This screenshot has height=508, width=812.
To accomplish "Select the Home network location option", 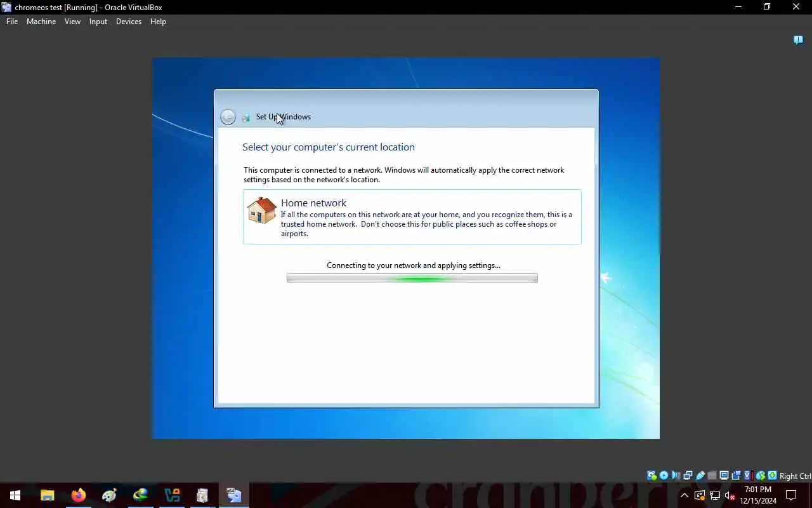I will point(412,217).
